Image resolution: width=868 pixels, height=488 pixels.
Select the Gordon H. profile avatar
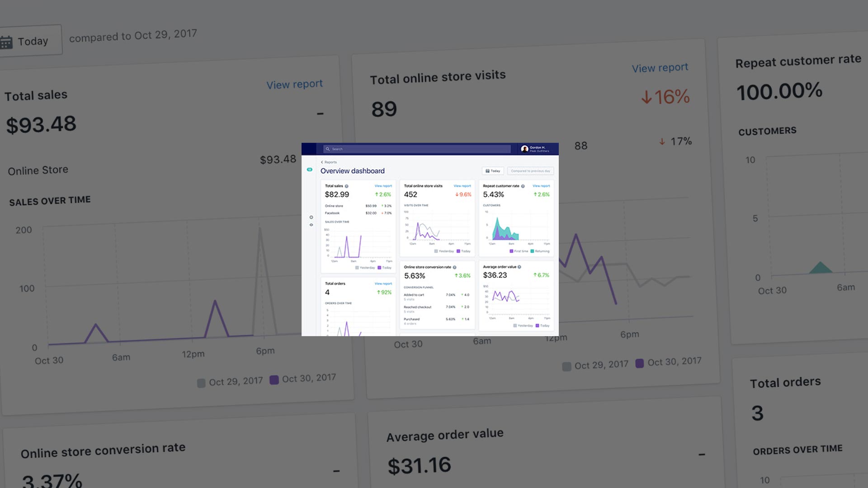click(x=524, y=148)
